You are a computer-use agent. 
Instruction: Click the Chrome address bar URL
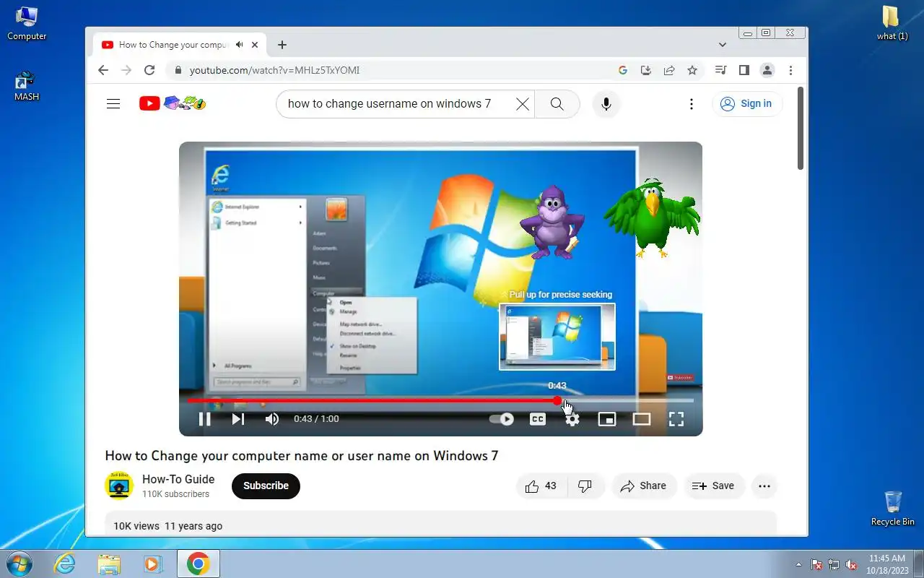pos(274,70)
